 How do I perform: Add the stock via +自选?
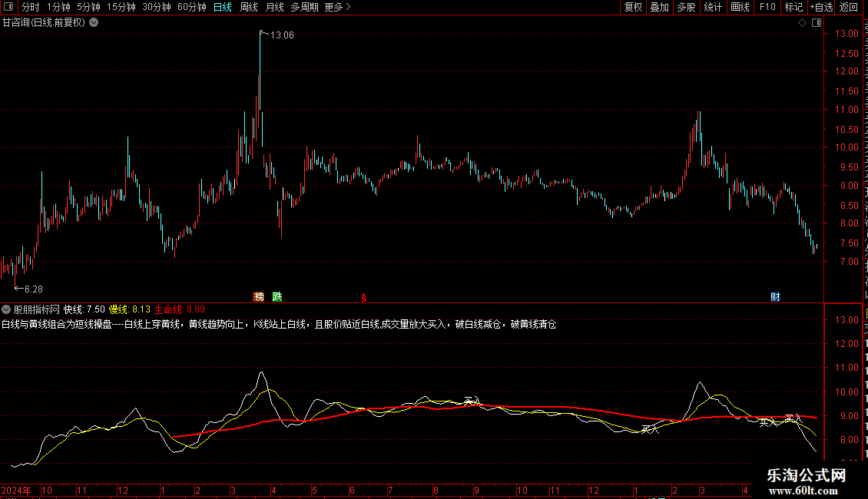821,7
